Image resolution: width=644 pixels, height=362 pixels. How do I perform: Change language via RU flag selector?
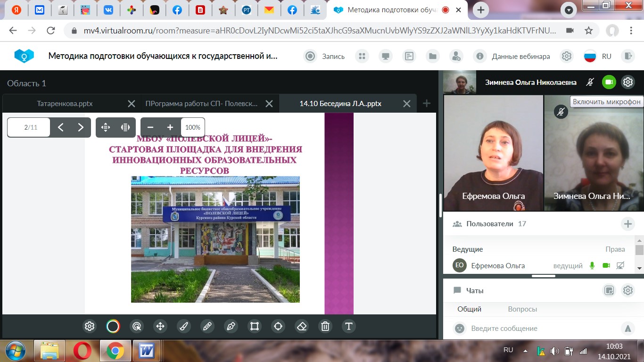[x=597, y=56]
